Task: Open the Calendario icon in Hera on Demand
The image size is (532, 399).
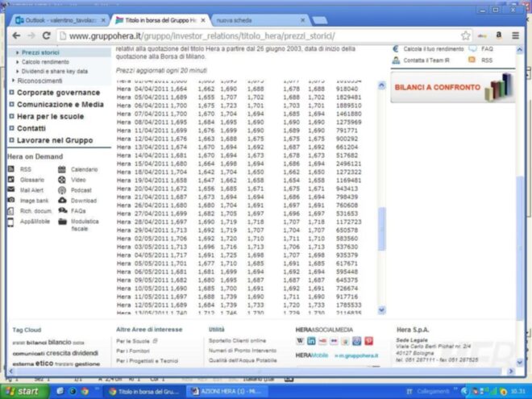Action: (x=62, y=170)
